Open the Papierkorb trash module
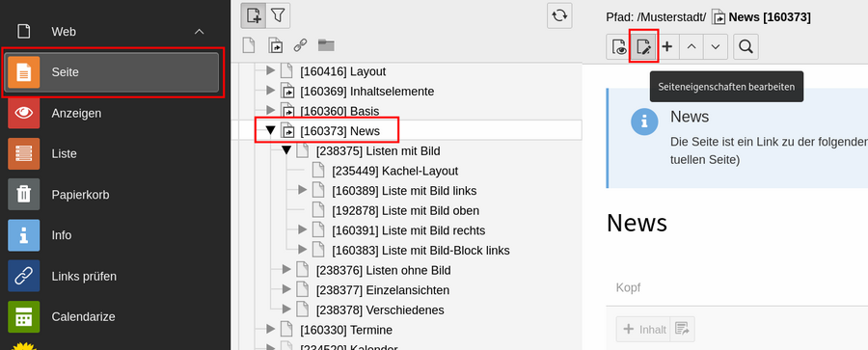 pyautogui.click(x=113, y=195)
